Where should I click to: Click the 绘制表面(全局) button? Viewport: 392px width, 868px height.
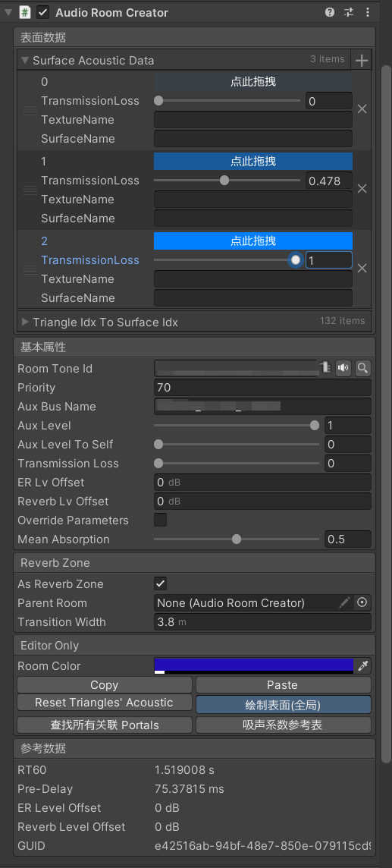pyautogui.click(x=283, y=705)
